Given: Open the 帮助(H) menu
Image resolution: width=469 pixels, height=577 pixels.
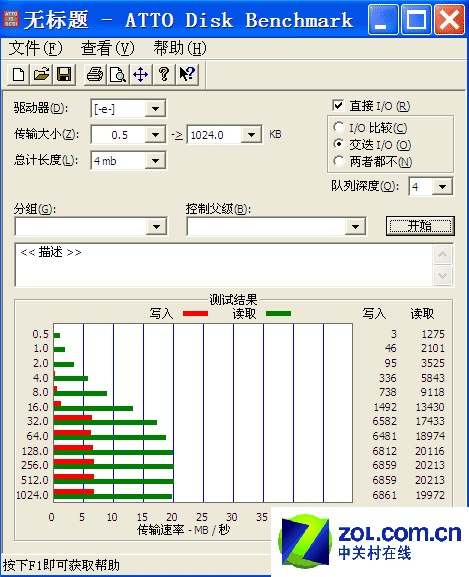Looking at the screenshot, I should pos(180,48).
